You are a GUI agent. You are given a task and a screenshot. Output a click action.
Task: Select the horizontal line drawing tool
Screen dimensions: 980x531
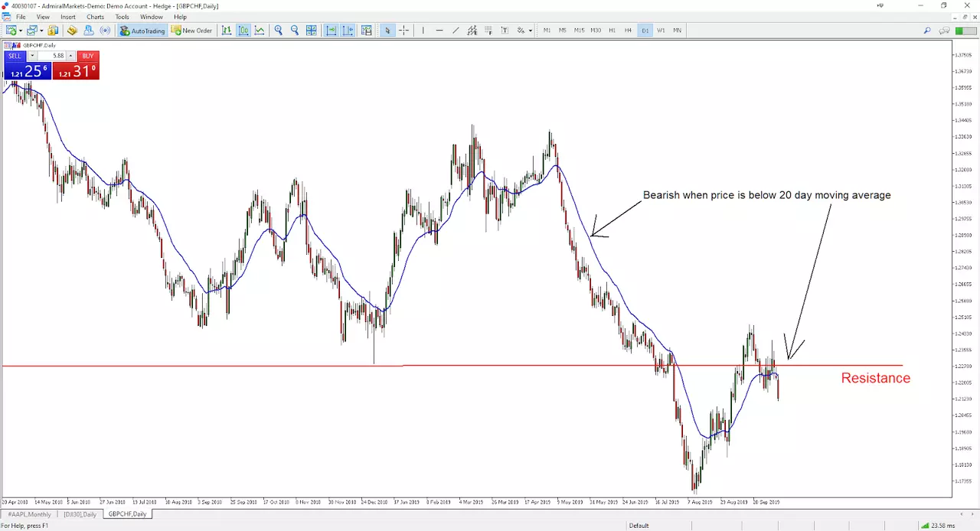(439, 31)
